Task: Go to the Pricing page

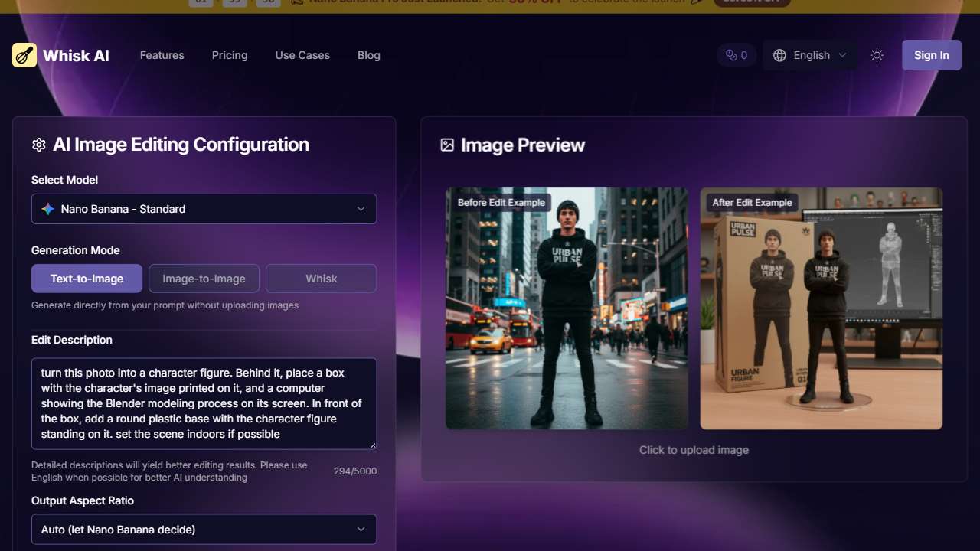Action: tap(230, 55)
